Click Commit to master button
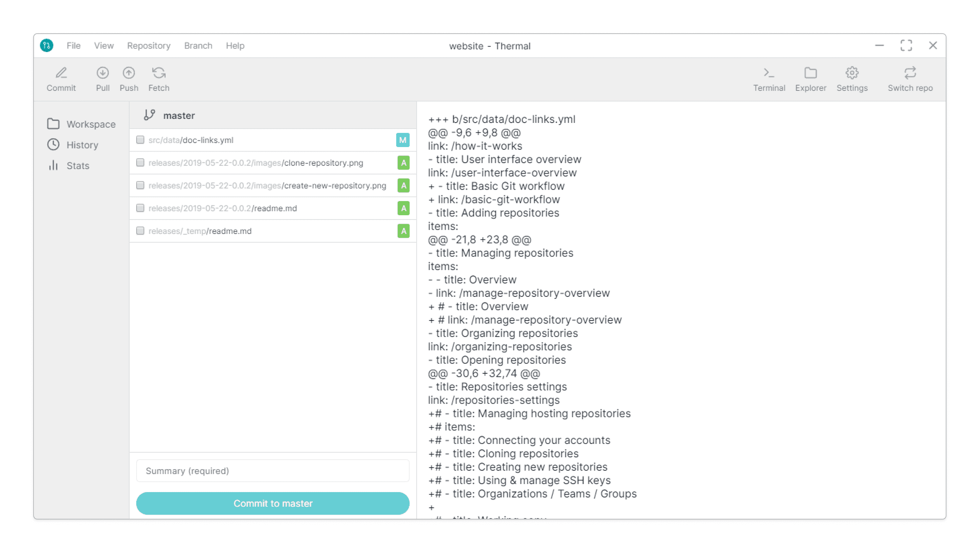 (x=273, y=504)
